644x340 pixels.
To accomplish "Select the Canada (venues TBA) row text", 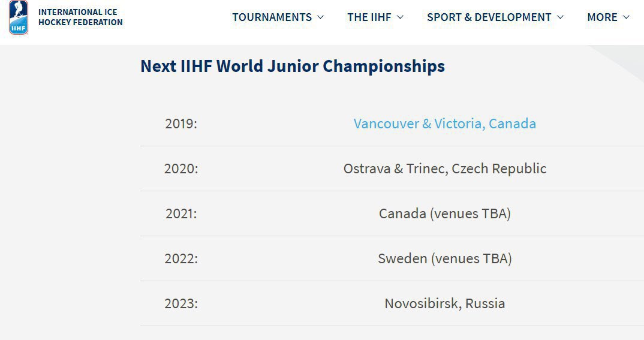I will tap(445, 213).
